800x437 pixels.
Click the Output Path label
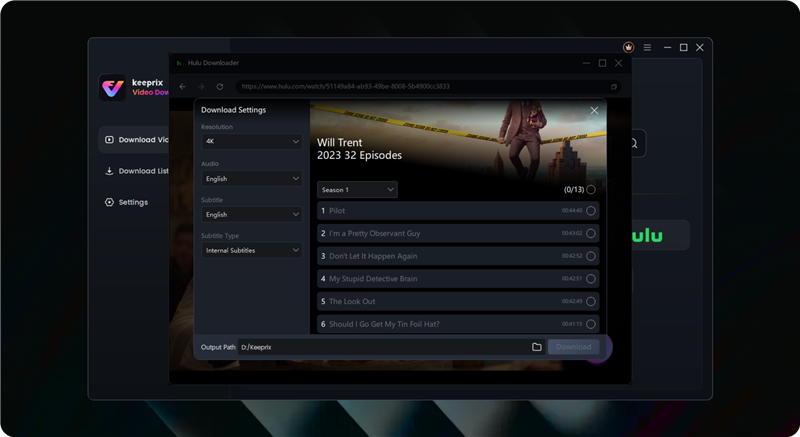pos(218,347)
